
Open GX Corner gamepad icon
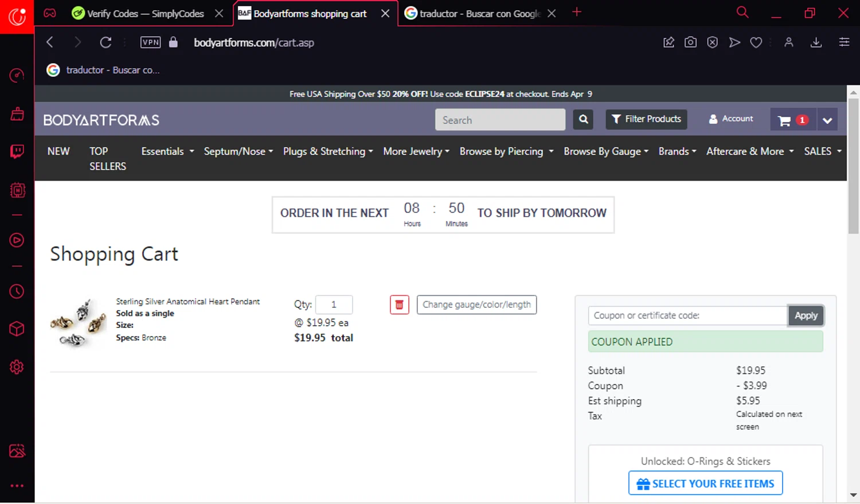pyautogui.click(x=50, y=13)
